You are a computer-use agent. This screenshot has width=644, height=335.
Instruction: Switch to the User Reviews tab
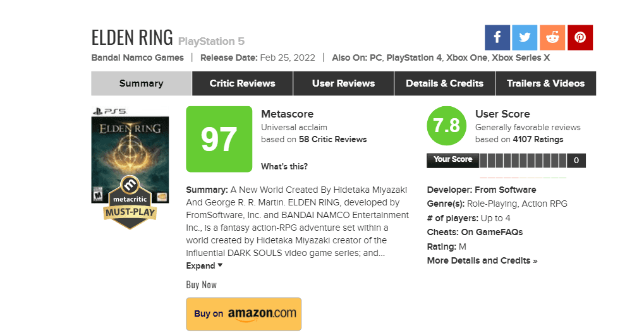pos(343,83)
